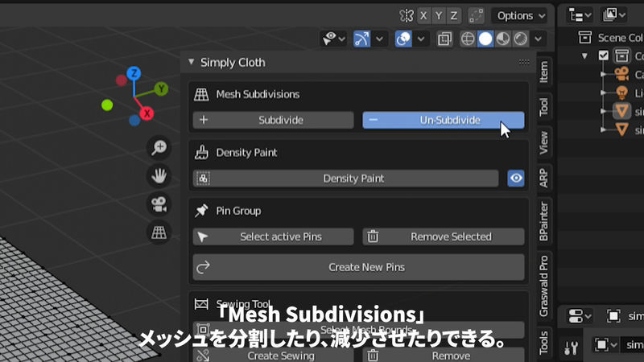644x362 pixels.
Task: Switch perspective/orthographic grid icon
Action: click(159, 232)
